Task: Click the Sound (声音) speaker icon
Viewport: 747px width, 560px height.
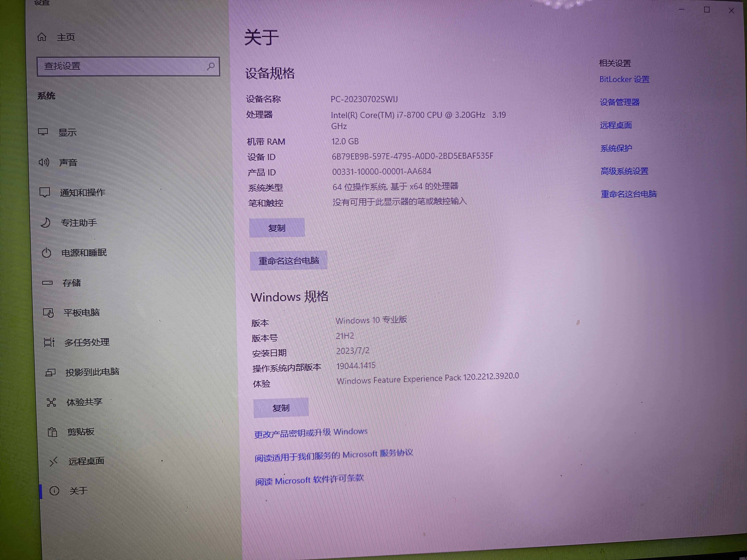Action: (44, 162)
